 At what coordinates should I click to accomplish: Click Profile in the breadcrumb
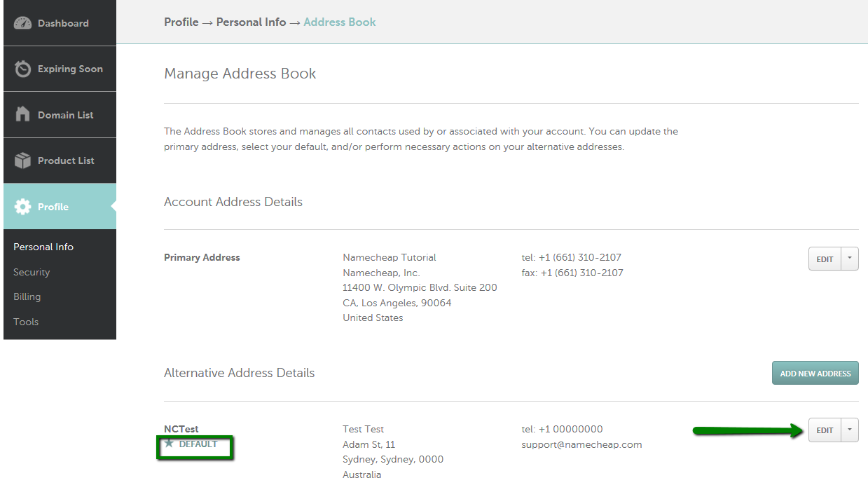point(181,22)
